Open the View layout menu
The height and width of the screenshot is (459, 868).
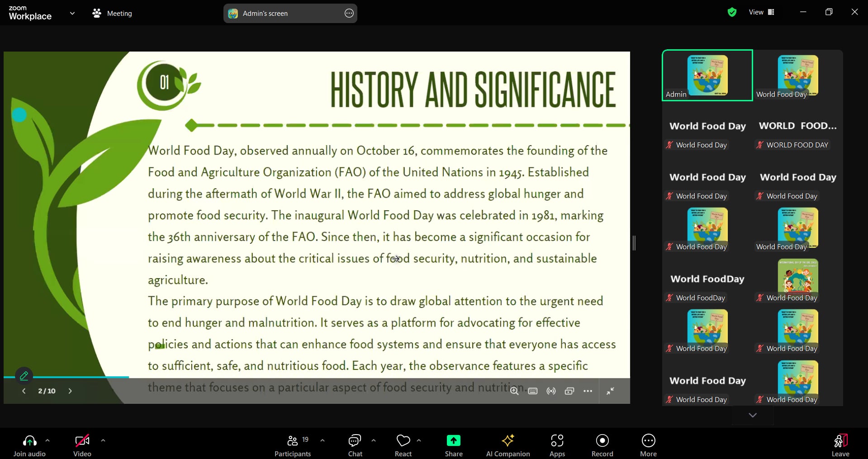tap(762, 12)
